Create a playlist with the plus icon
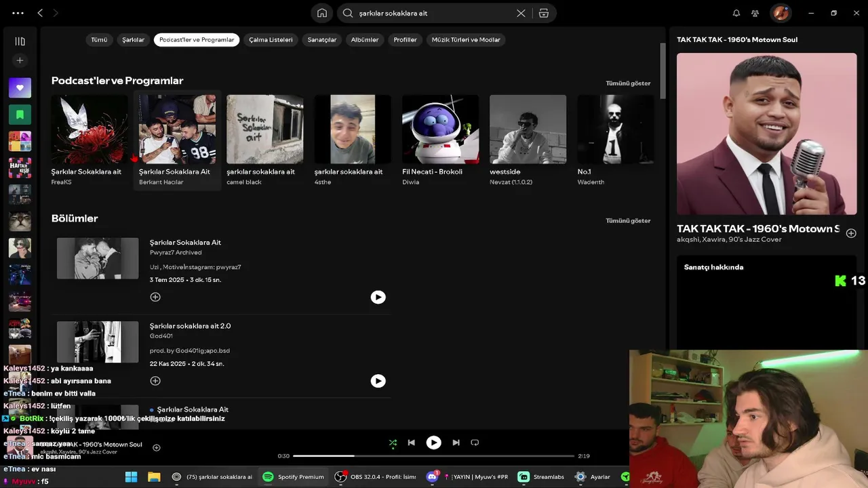This screenshot has height=488, width=868. click(20, 60)
